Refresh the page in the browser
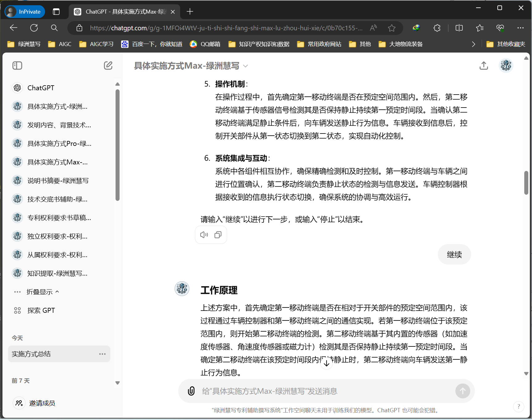Viewport: 532px width, 420px height. [x=34, y=28]
